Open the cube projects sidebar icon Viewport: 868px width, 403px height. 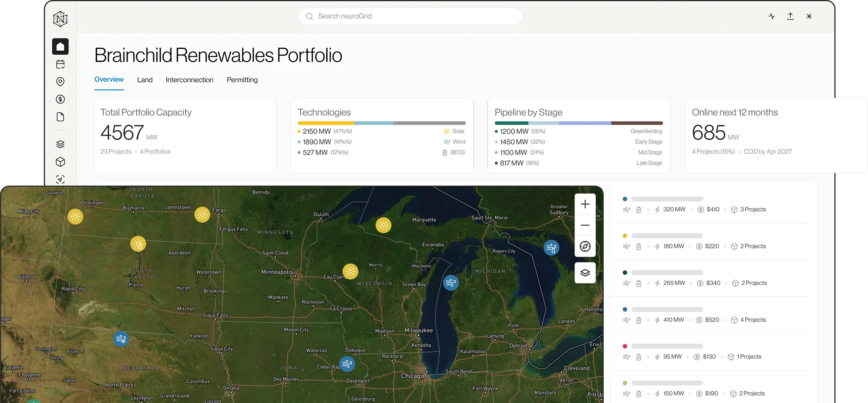pyautogui.click(x=60, y=162)
